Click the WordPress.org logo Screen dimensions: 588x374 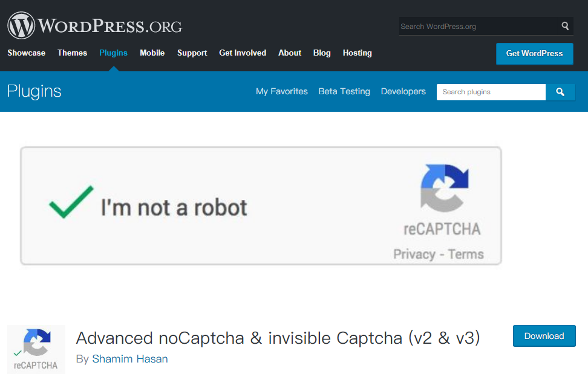point(95,25)
